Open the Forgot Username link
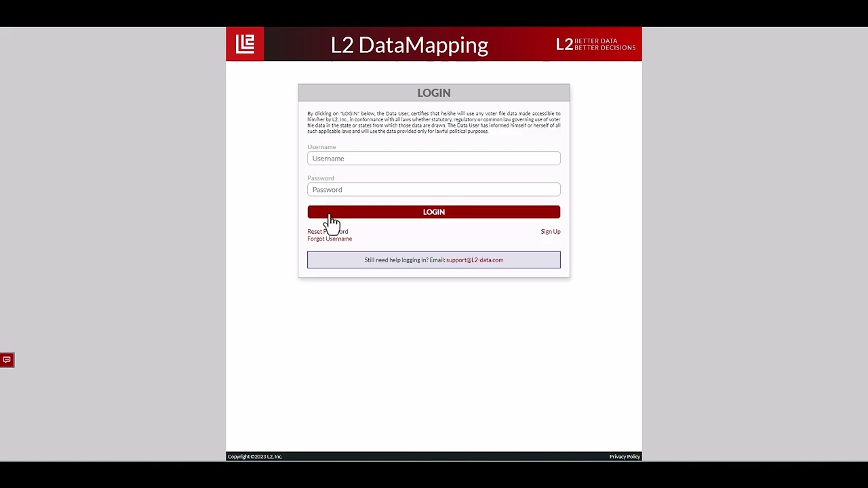 (x=330, y=239)
